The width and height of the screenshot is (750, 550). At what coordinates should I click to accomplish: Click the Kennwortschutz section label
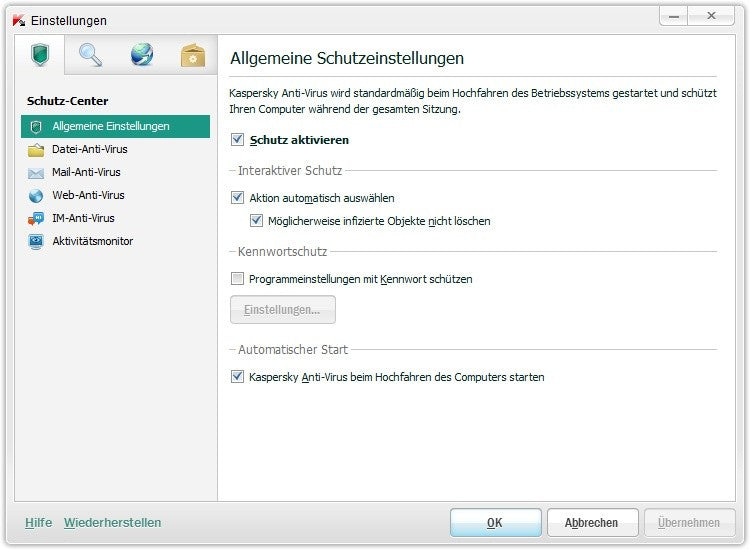coord(282,252)
